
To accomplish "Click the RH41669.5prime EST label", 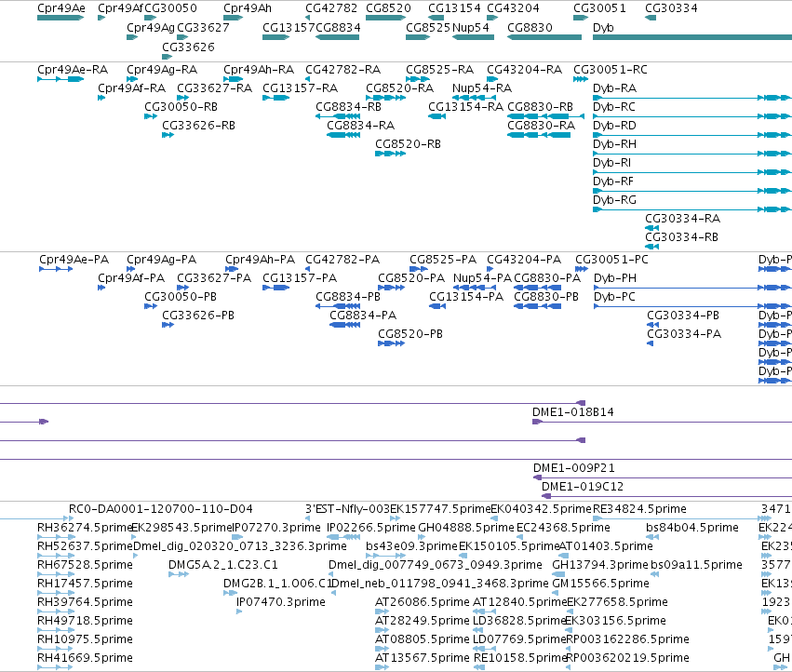I will pos(85,657).
